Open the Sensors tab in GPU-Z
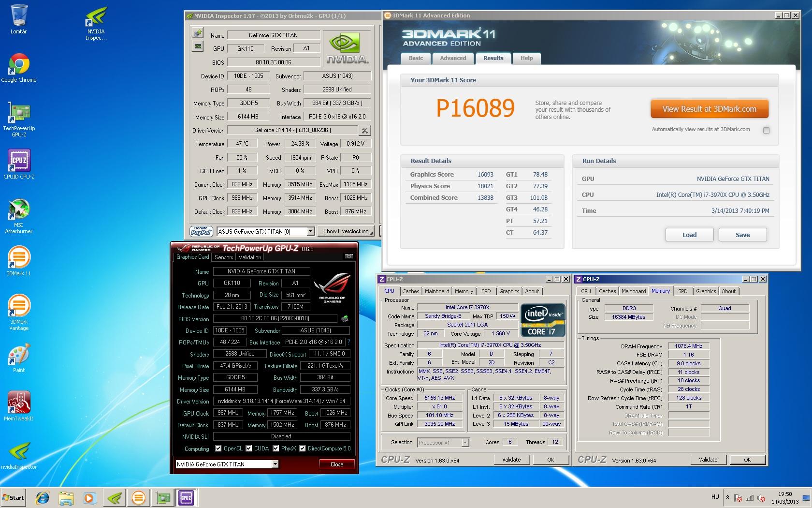Viewport: 812px width, 508px height. [x=224, y=257]
